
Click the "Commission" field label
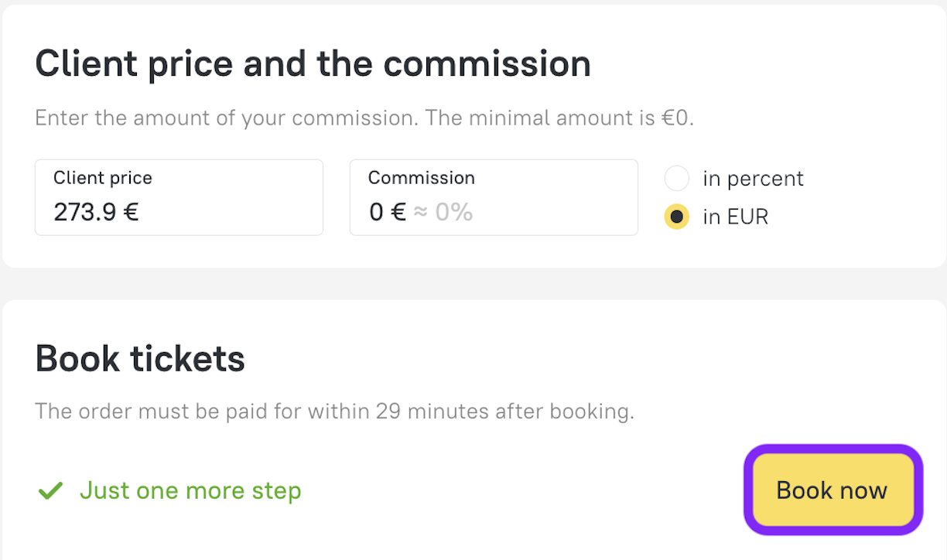(422, 178)
